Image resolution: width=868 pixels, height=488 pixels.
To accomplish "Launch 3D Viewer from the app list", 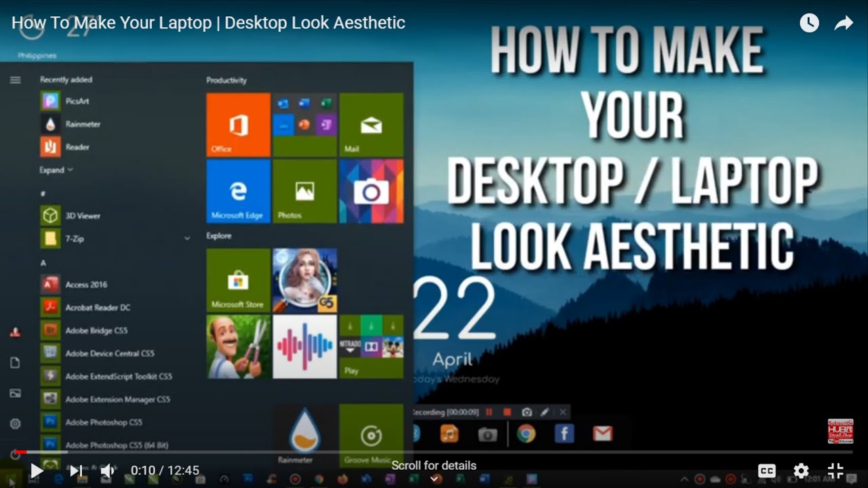I will tap(71, 216).
